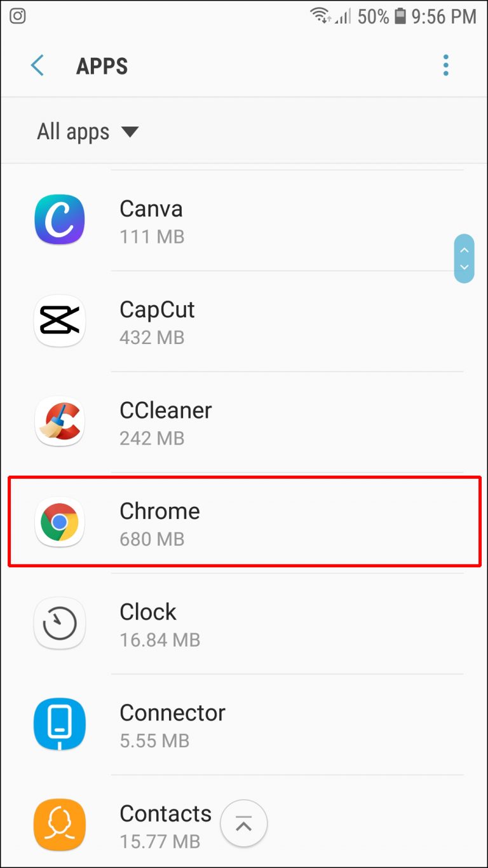Tap the APPS title in the header
488x868 pixels.
[102, 65]
